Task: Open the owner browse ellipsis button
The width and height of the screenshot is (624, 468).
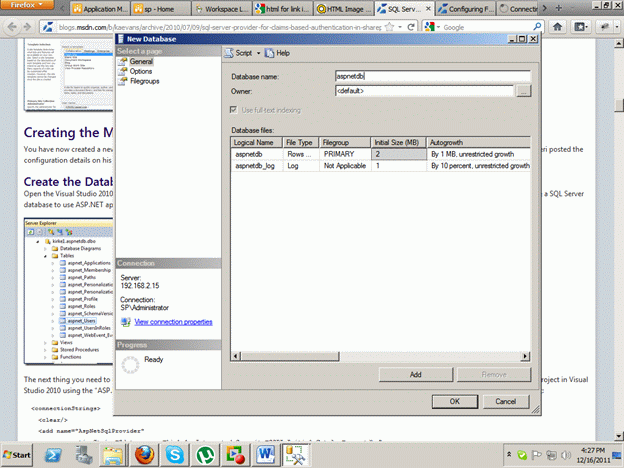Action: (523, 91)
